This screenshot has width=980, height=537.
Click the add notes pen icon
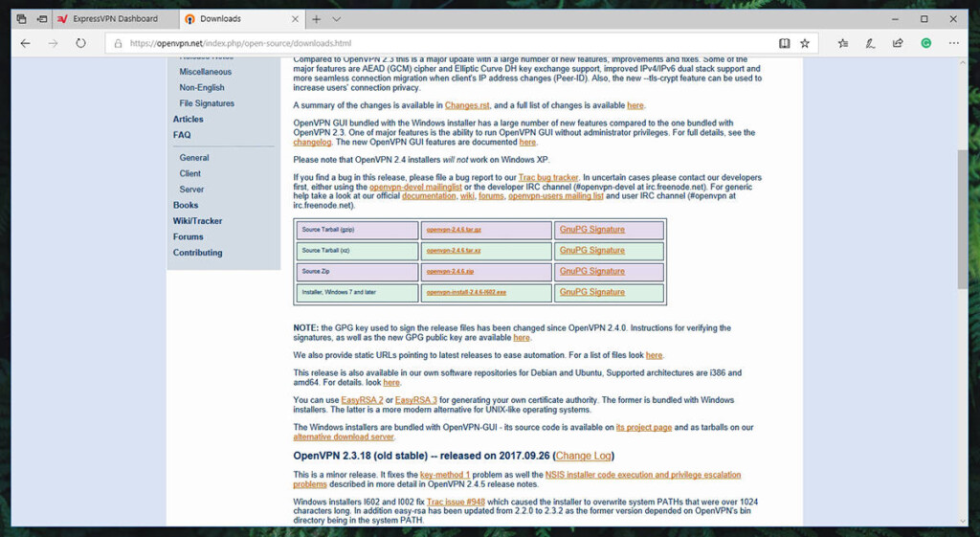870,43
